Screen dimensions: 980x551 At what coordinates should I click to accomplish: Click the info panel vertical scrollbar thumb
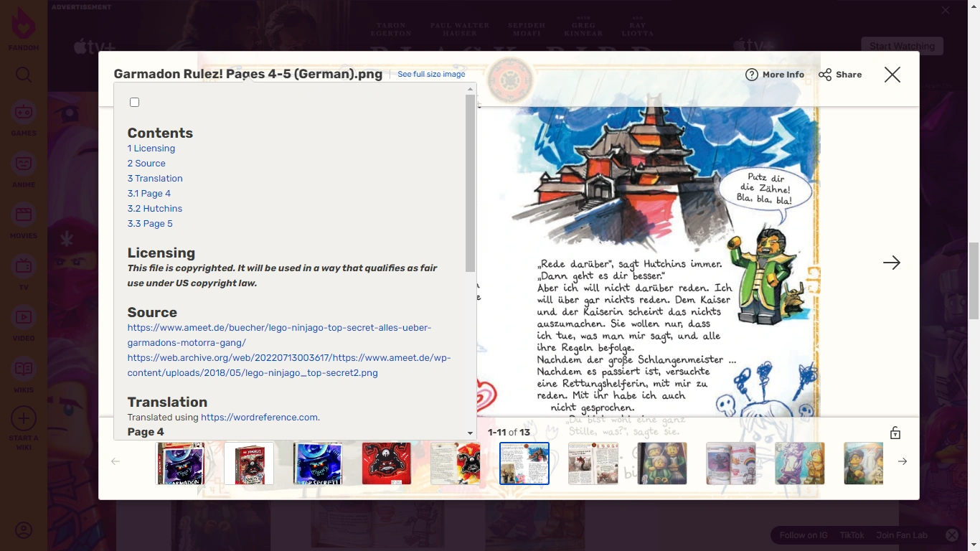(471, 184)
